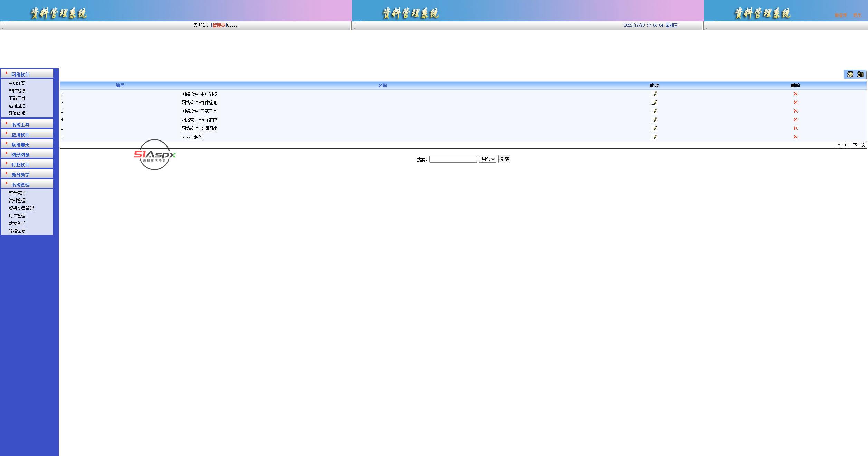
Task: Open 数据备份 in the sidebar
Action: pos(17,223)
